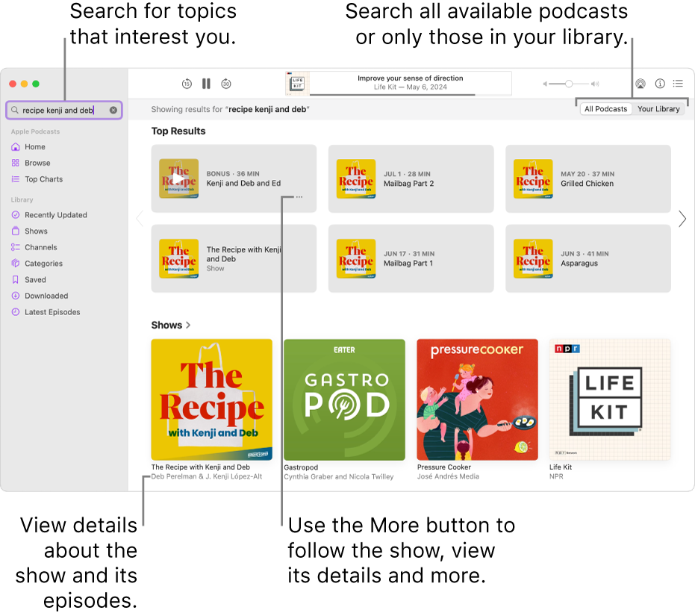This screenshot has width=695, height=616.
Task: Open More options for Kenji and Deb bonus episode
Action: pos(299,196)
